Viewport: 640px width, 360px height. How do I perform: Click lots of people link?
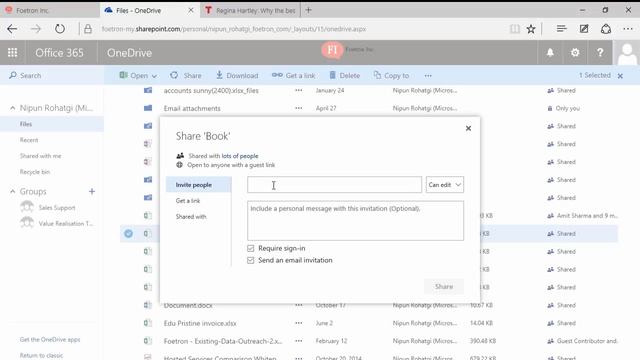pos(240,156)
